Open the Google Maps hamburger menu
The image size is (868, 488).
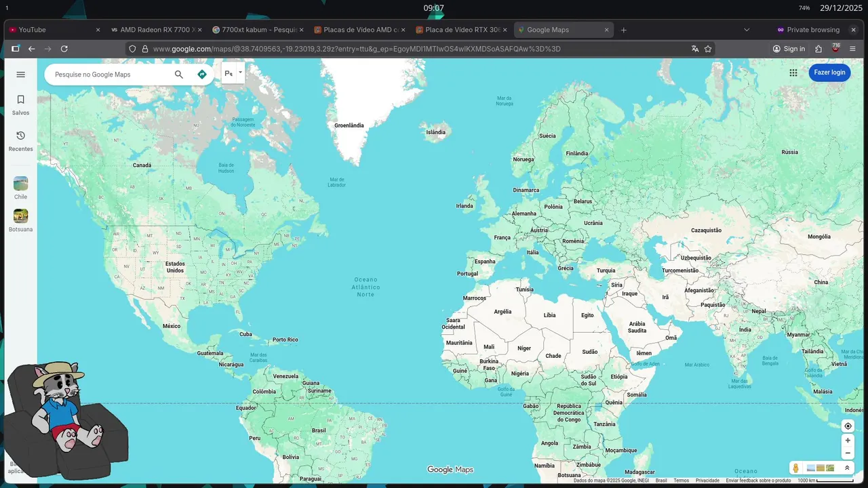tap(20, 75)
